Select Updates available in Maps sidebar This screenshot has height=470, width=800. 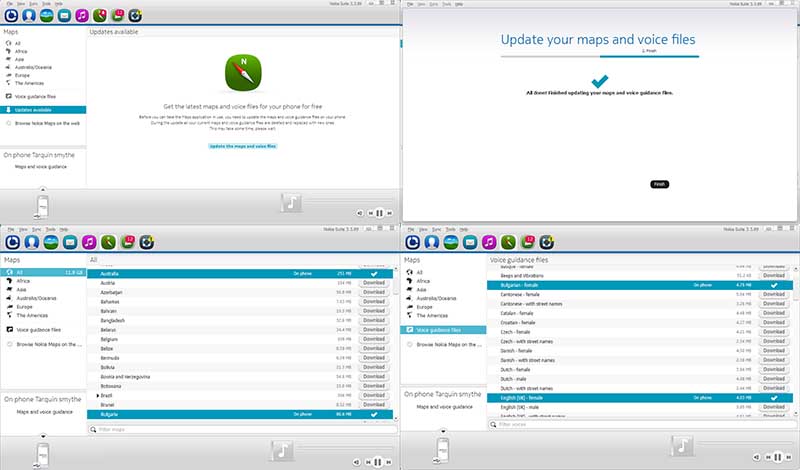43,110
